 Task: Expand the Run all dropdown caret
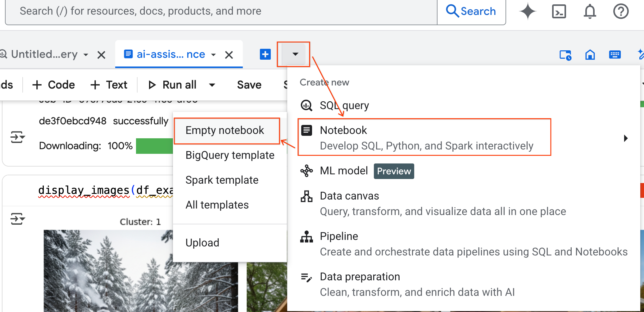pyautogui.click(x=212, y=85)
